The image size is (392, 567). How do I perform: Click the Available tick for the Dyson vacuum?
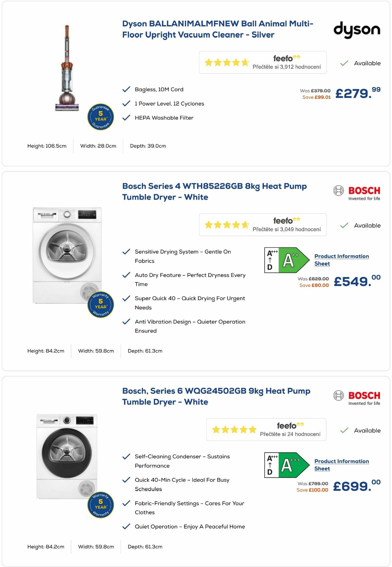click(343, 63)
